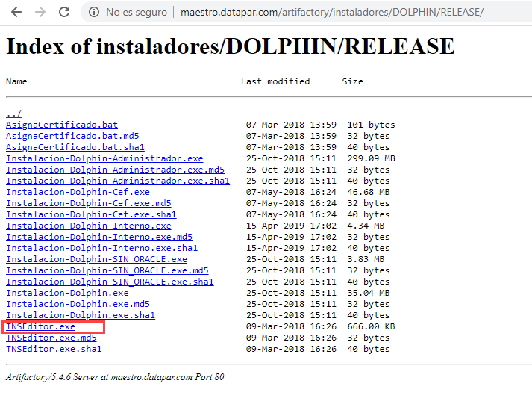
Task: Download Instalacion-Dolphin-Cef.exe
Action: [78, 192]
